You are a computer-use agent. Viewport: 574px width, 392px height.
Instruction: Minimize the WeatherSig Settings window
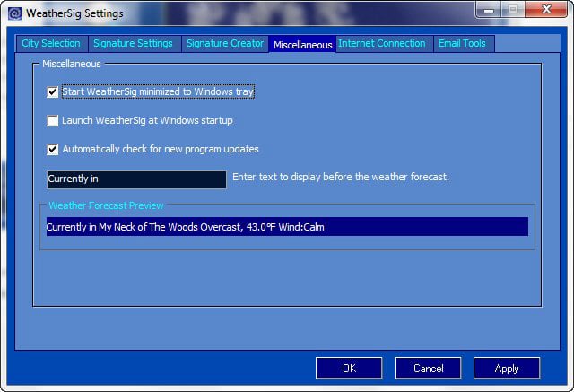coord(487,10)
